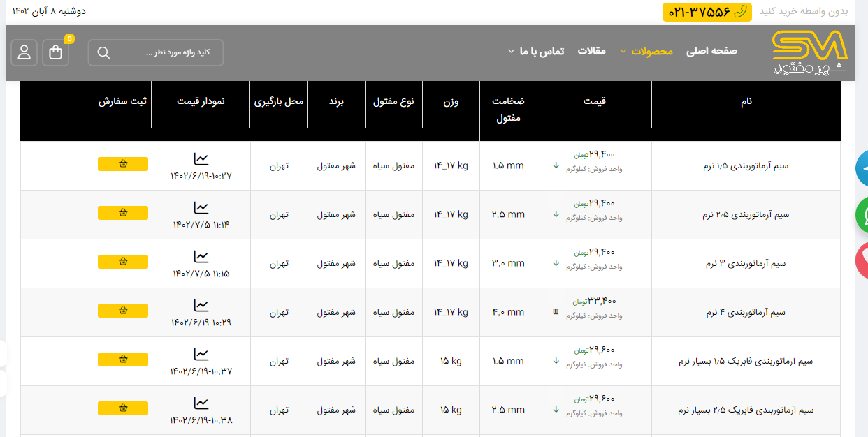Go to صفحه اصلی menu item
Image resolution: width=868 pixels, height=437 pixels.
click(711, 51)
